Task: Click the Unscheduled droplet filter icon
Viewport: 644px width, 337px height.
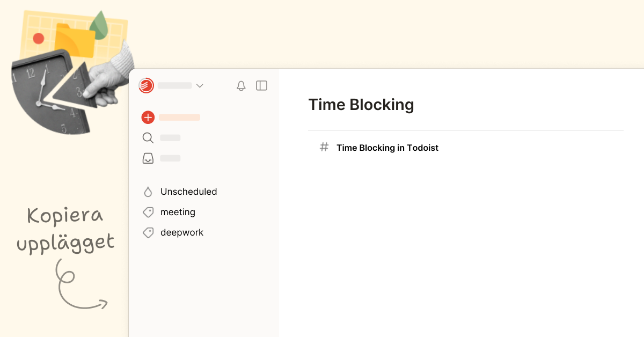Action: click(148, 192)
